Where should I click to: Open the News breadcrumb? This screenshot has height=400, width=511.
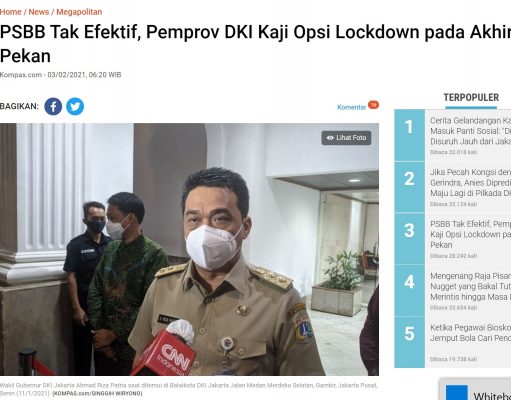[39, 12]
